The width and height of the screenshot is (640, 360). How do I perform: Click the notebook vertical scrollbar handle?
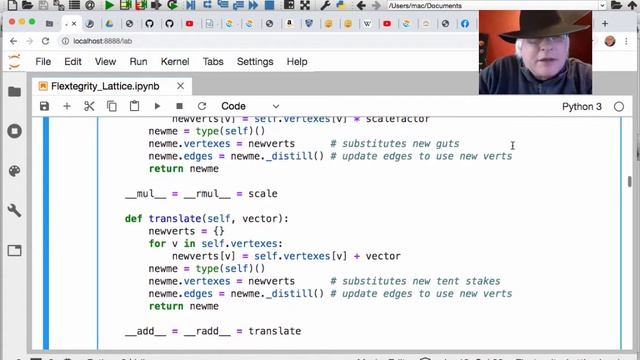[x=629, y=181]
